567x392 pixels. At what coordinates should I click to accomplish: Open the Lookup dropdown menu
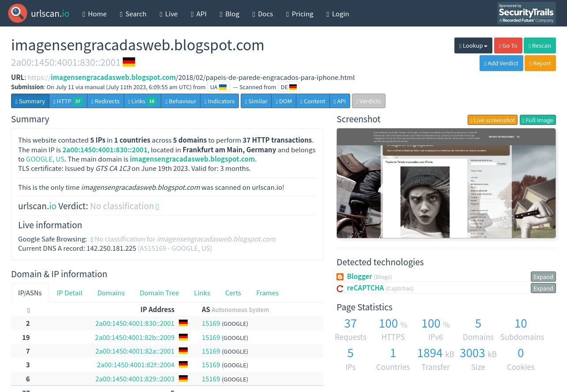tap(473, 45)
